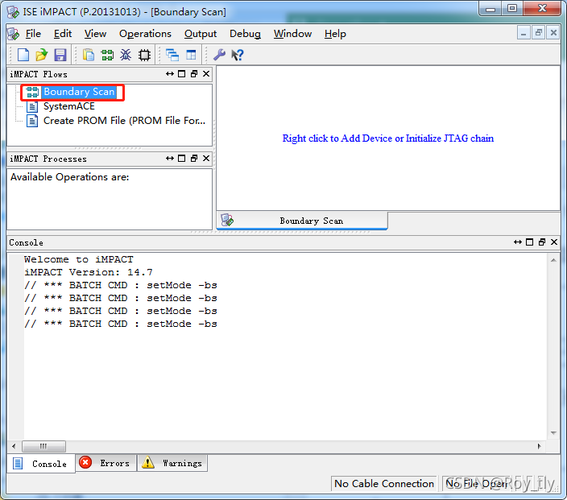Maximize the iMPACT Processes panel
Screen dimensions: 567x500
pyautogui.click(x=182, y=158)
